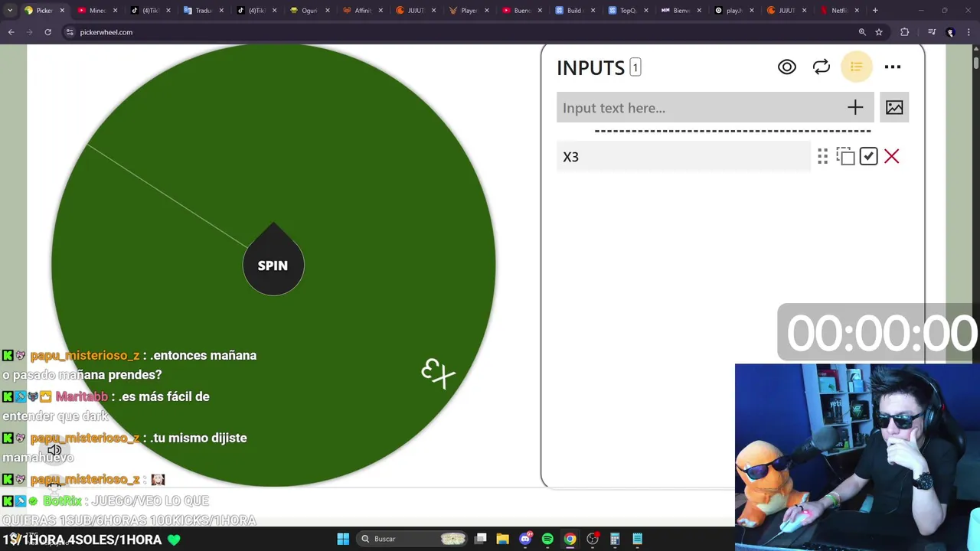Open the Affinity tab

[x=362, y=11]
